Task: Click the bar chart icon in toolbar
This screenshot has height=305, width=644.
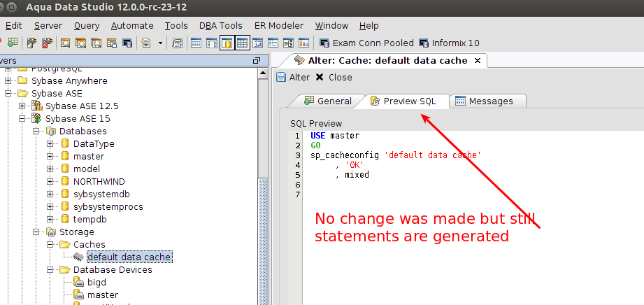Action: 303,43
